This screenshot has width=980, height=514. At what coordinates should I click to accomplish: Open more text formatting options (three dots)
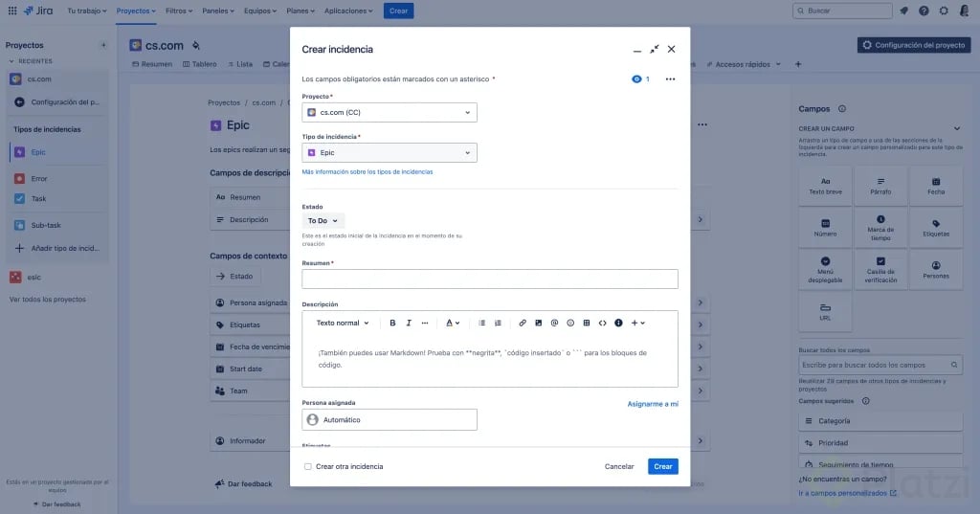(x=425, y=324)
